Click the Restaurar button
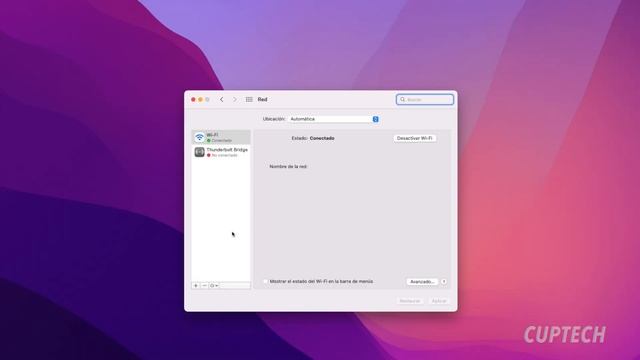The image size is (640, 360). click(x=410, y=301)
